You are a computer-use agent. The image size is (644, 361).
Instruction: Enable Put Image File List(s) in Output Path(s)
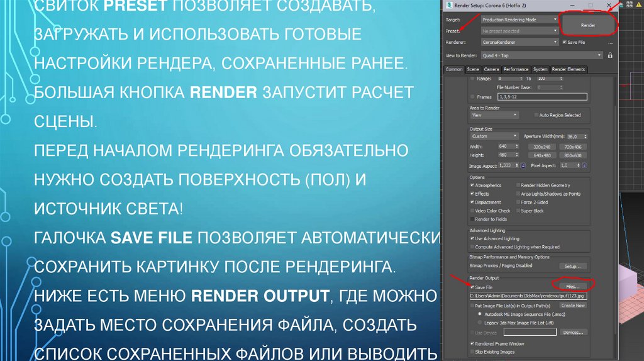[472, 306]
